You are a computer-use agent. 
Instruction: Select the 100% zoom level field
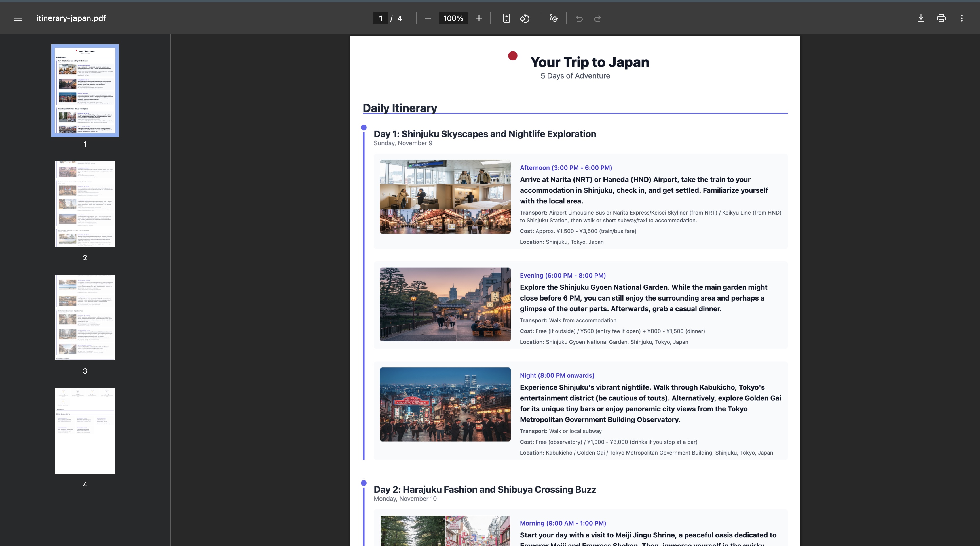click(453, 18)
